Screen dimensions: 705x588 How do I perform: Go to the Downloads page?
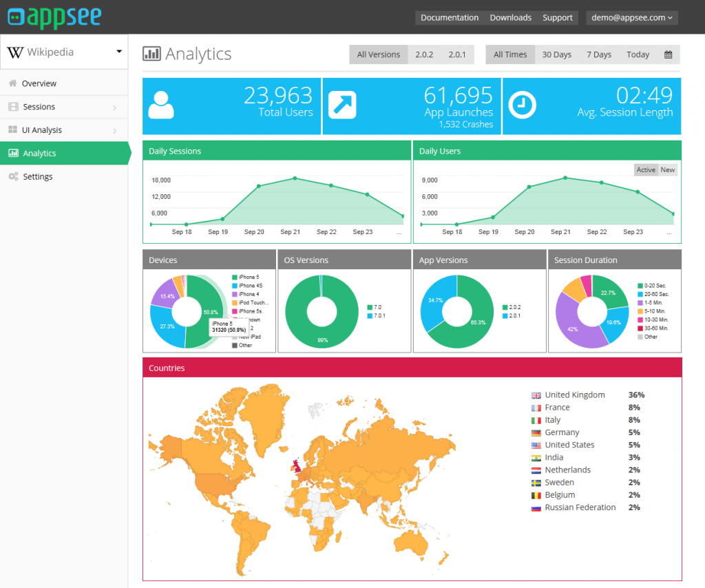[510, 18]
